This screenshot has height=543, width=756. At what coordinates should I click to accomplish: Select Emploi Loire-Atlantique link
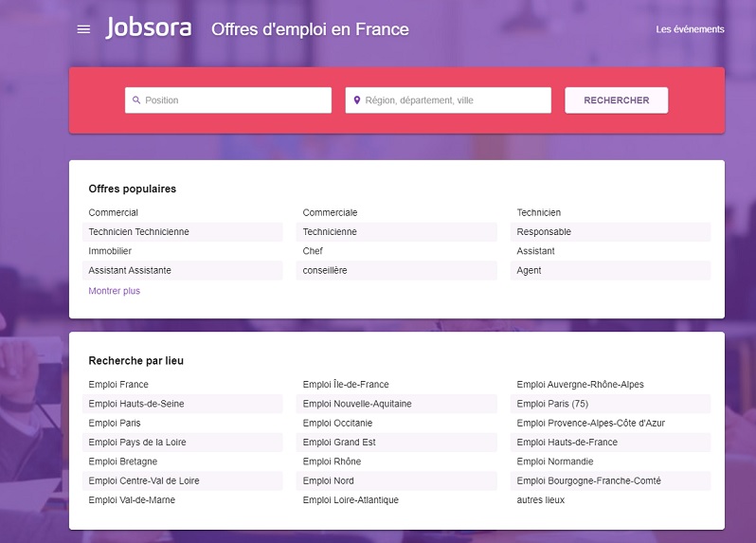(x=351, y=500)
